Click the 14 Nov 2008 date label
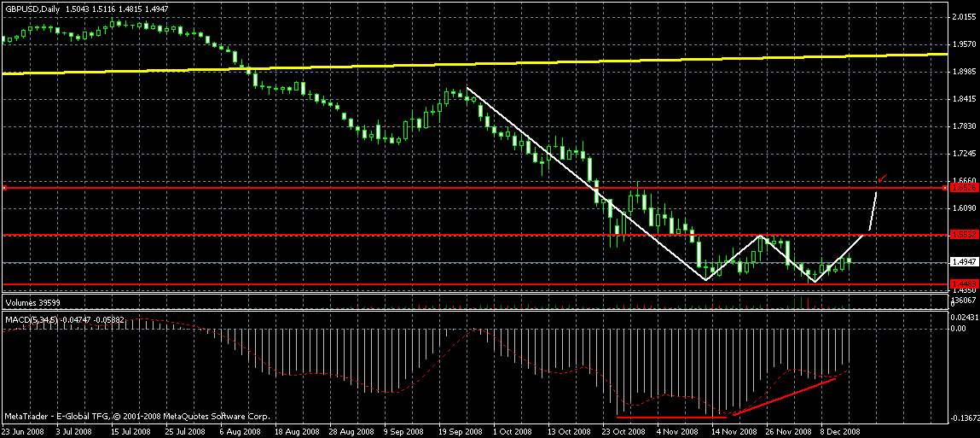The image size is (980, 438). click(x=734, y=432)
